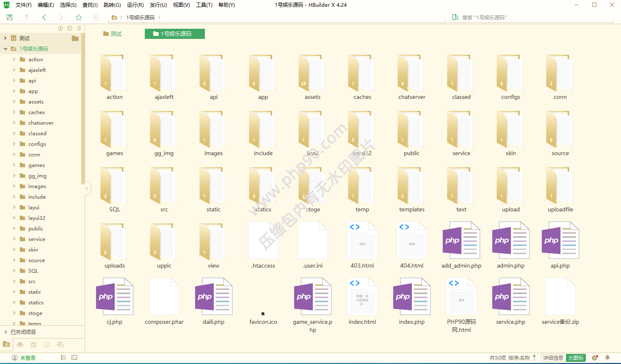Toggle sort direction arrow next to 排序:名称

point(535,358)
